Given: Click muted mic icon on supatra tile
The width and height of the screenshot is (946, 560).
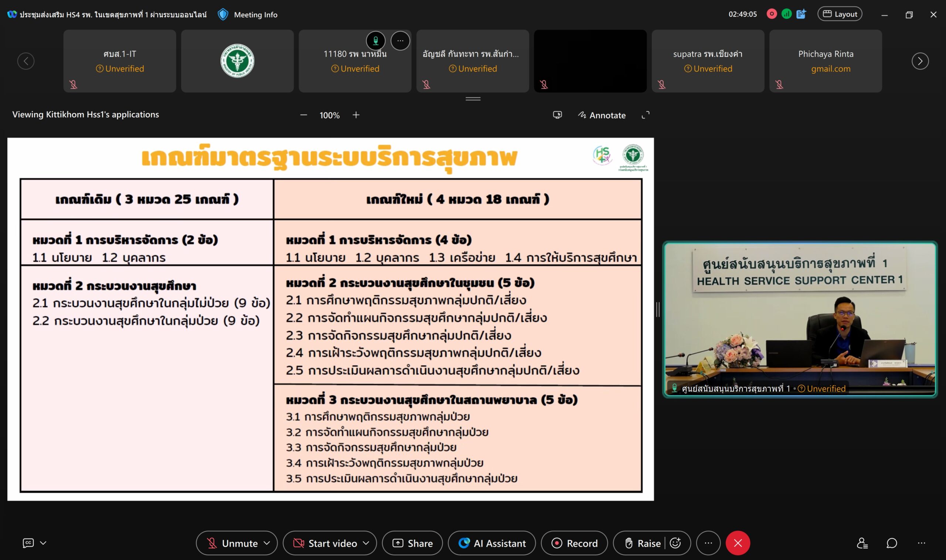Looking at the screenshot, I should click(662, 85).
